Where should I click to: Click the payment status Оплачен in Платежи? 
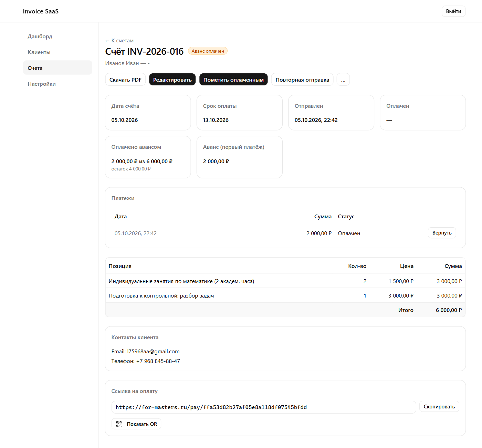coord(349,233)
